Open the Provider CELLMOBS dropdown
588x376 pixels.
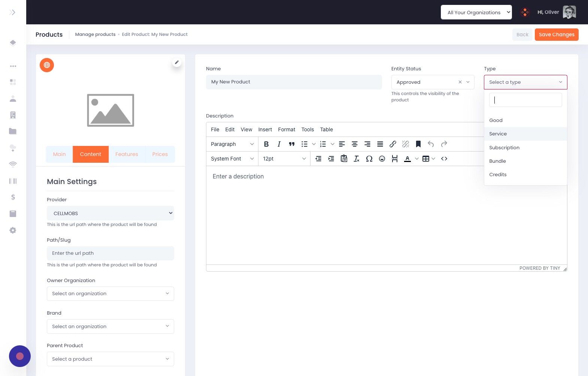tap(110, 213)
